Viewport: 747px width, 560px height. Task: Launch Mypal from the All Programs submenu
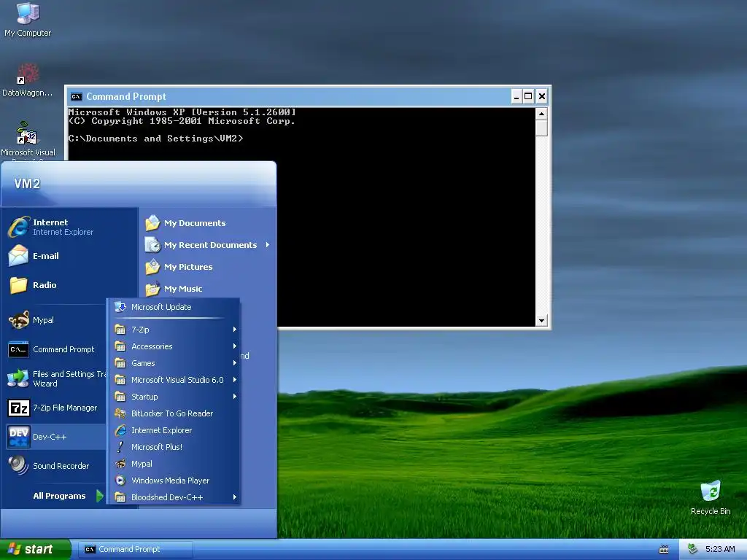(x=174, y=463)
